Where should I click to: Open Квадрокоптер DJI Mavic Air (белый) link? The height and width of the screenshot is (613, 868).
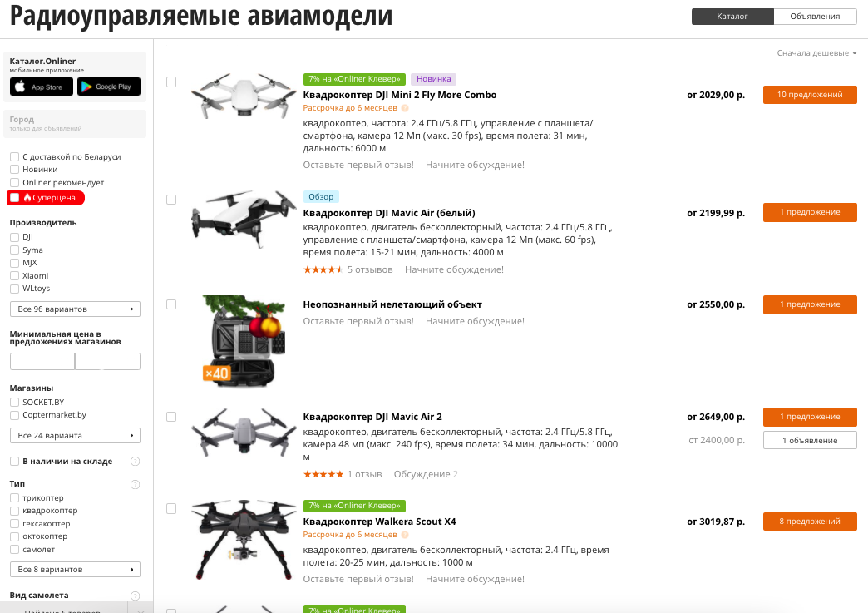[x=389, y=213]
